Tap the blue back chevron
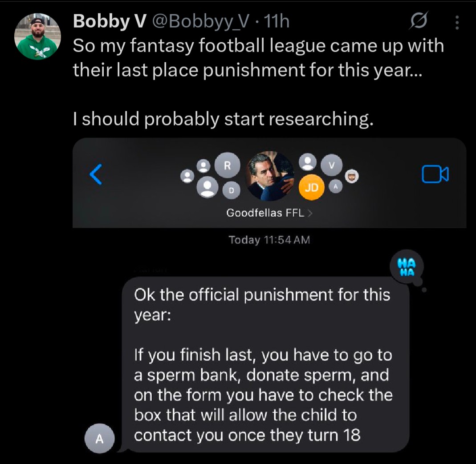The height and width of the screenshot is (464, 476). (x=96, y=174)
